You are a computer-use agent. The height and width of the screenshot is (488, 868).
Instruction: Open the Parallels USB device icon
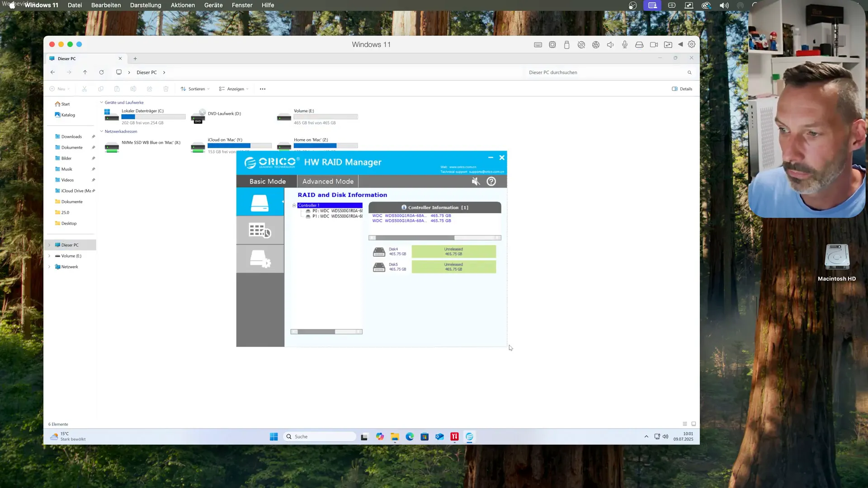pos(567,45)
